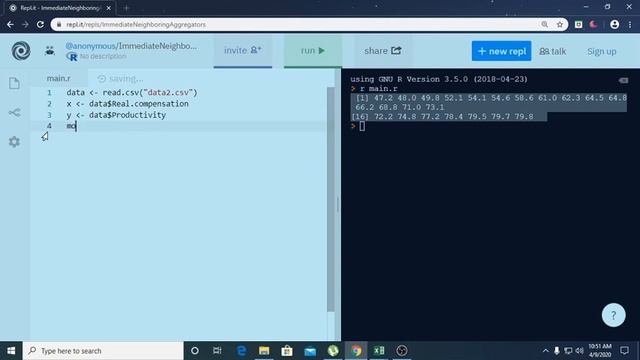Open Mail app from taskbar
640x360 pixels.
pos(310,351)
